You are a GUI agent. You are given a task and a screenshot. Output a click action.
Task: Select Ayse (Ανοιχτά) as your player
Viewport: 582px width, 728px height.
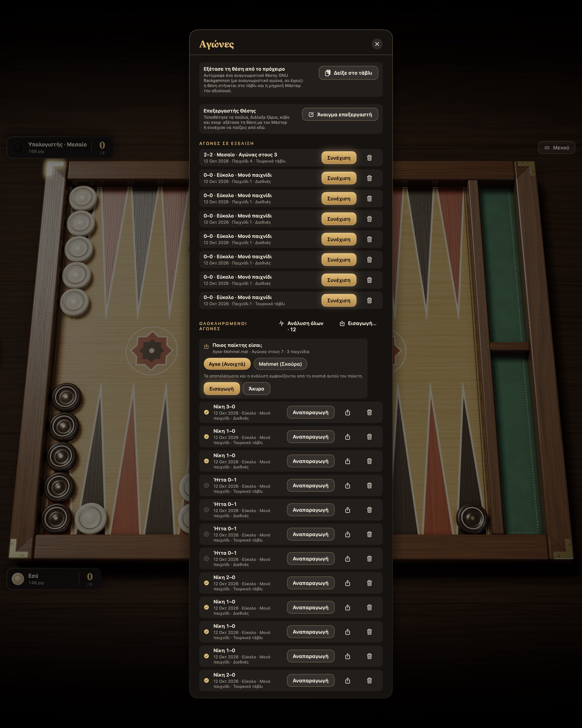[227, 364]
